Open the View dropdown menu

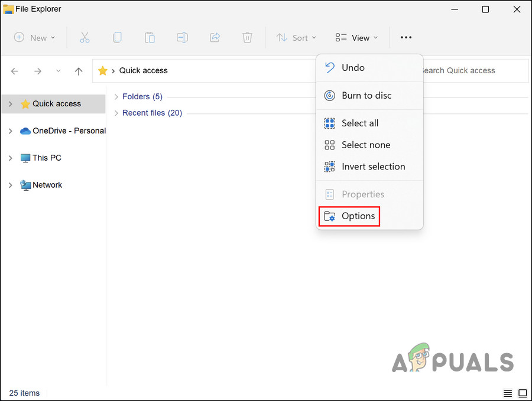356,38
